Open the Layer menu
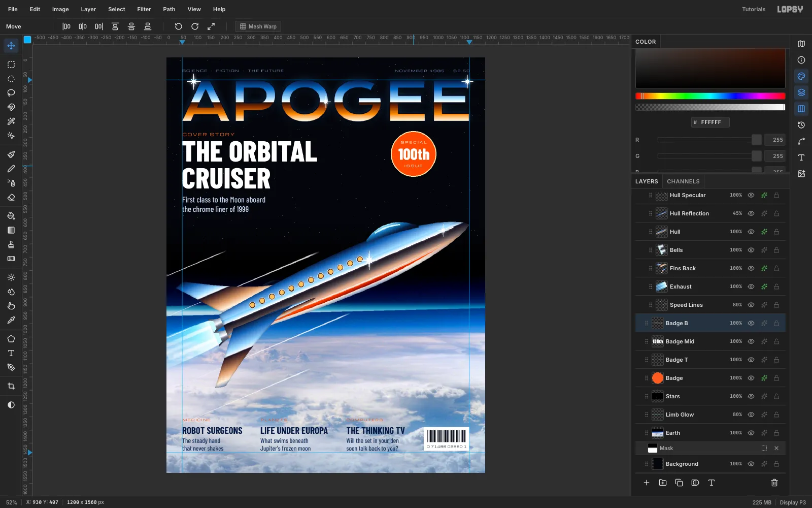The width and height of the screenshot is (812, 508). (x=88, y=9)
